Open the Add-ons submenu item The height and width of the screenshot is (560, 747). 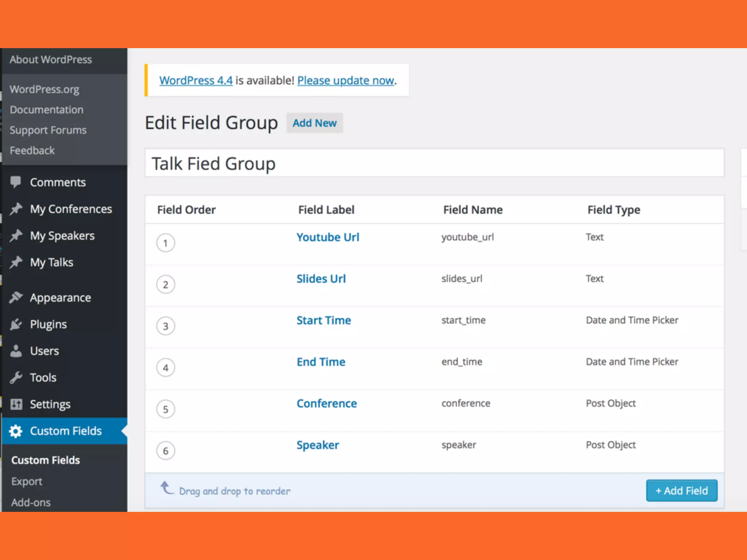tap(31, 502)
